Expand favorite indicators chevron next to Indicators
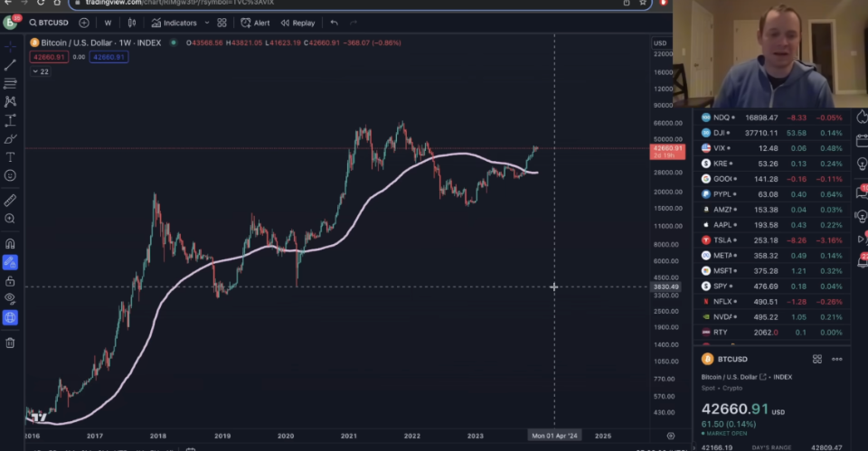Image resolution: width=868 pixels, height=451 pixels. pos(207,23)
